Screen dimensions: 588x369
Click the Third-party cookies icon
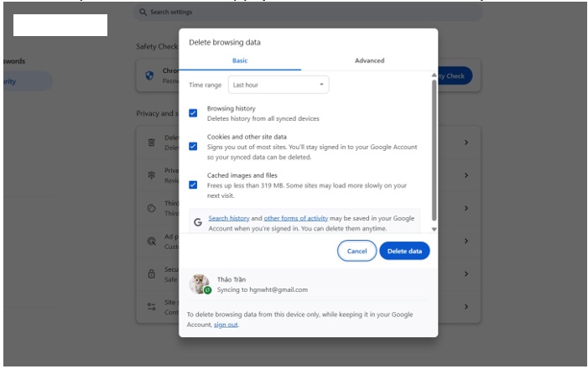pos(152,208)
